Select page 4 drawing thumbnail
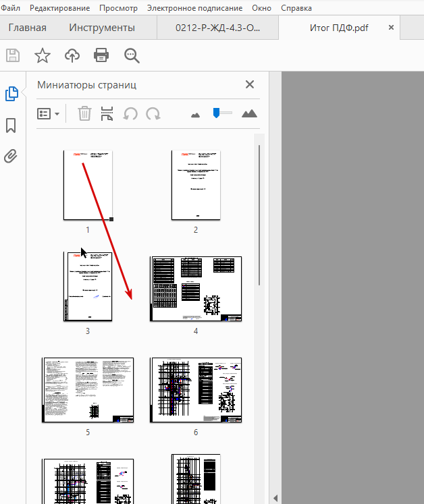 (196, 289)
